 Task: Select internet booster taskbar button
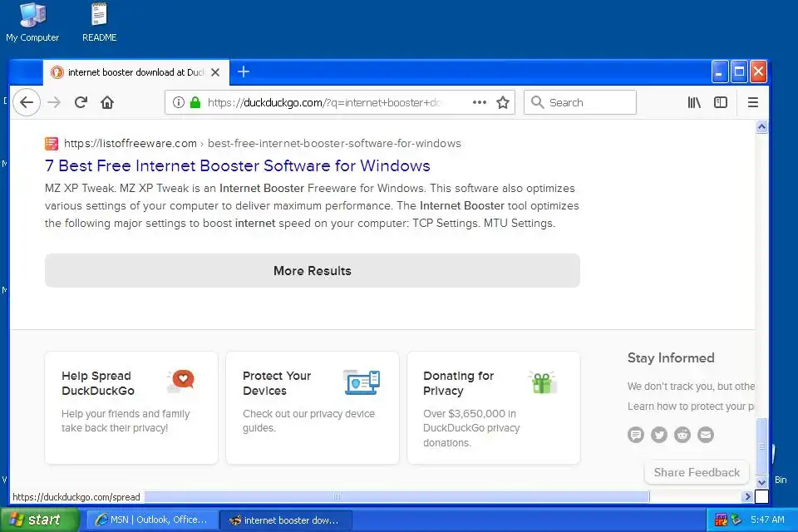[285, 520]
